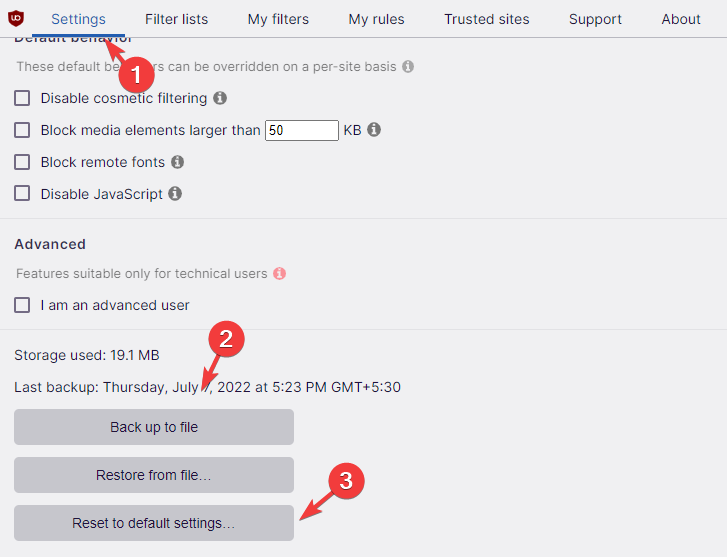Screen dimensions: 727x557
Task: Click info icon after per-site basis text
Action: tap(408, 66)
